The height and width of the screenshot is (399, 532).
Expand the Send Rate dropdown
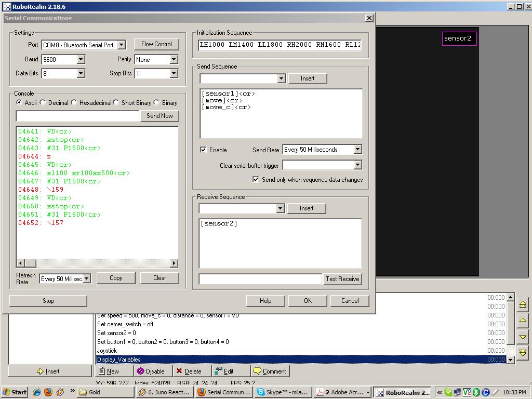tap(357, 150)
